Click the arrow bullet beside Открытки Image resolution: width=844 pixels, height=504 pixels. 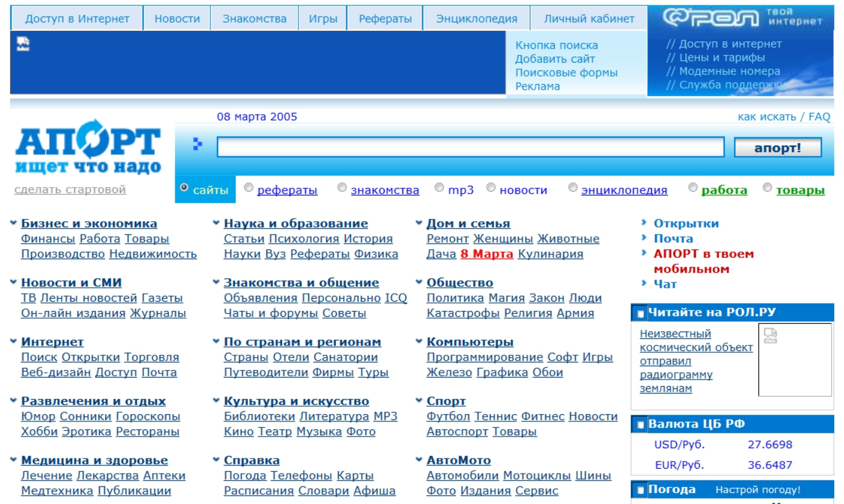point(644,223)
